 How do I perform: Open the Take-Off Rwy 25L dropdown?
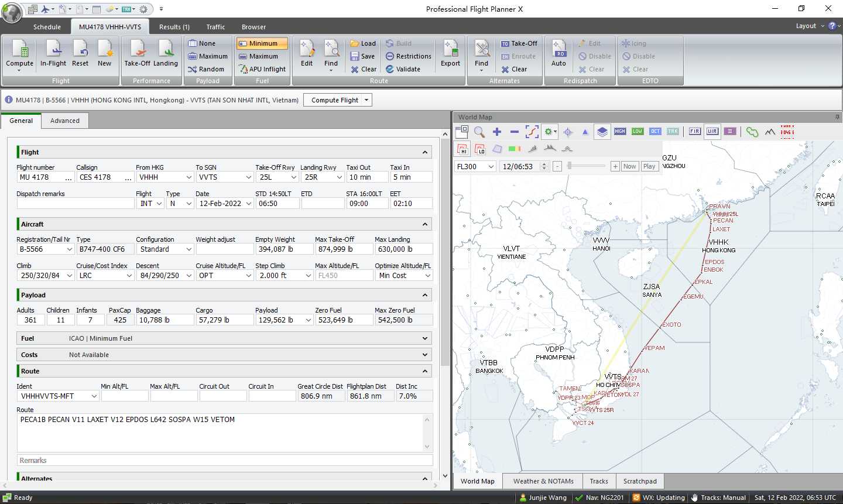click(x=293, y=177)
